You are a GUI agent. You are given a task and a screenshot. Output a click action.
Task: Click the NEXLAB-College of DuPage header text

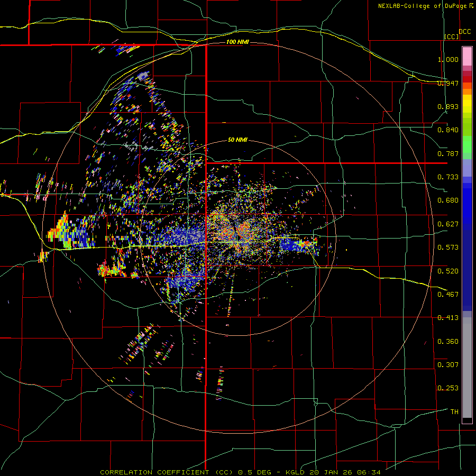[x=423, y=6]
